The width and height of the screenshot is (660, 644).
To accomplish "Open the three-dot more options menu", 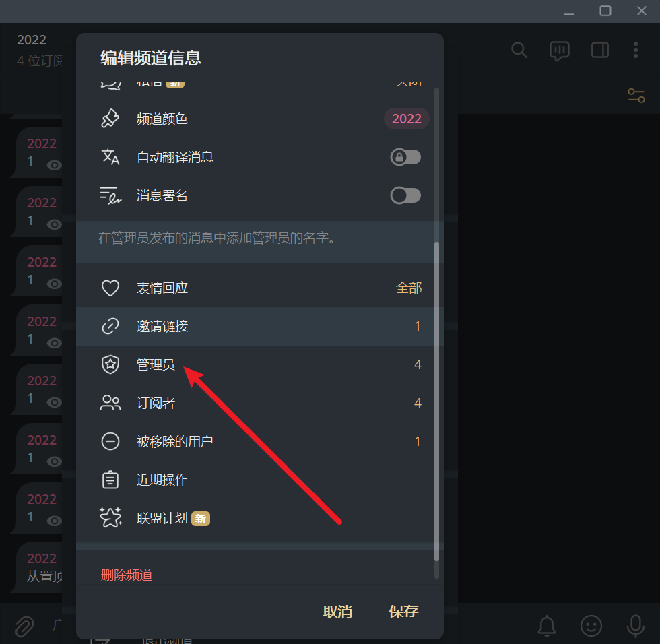I will pyautogui.click(x=636, y=50).
